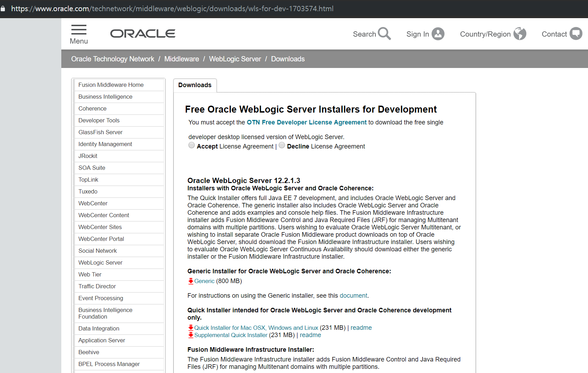Open readme for Supplemental Quick Installer

click(310, 335)
